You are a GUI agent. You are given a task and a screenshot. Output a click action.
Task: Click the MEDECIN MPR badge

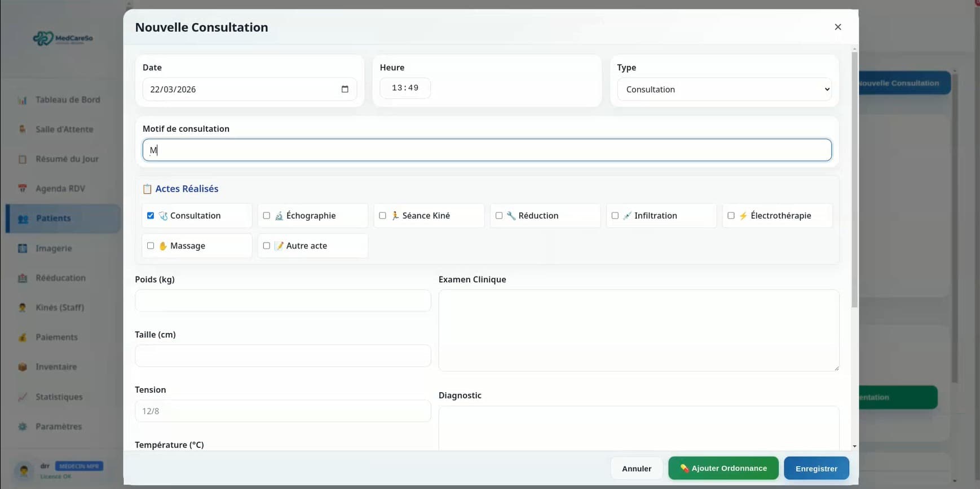79,466
